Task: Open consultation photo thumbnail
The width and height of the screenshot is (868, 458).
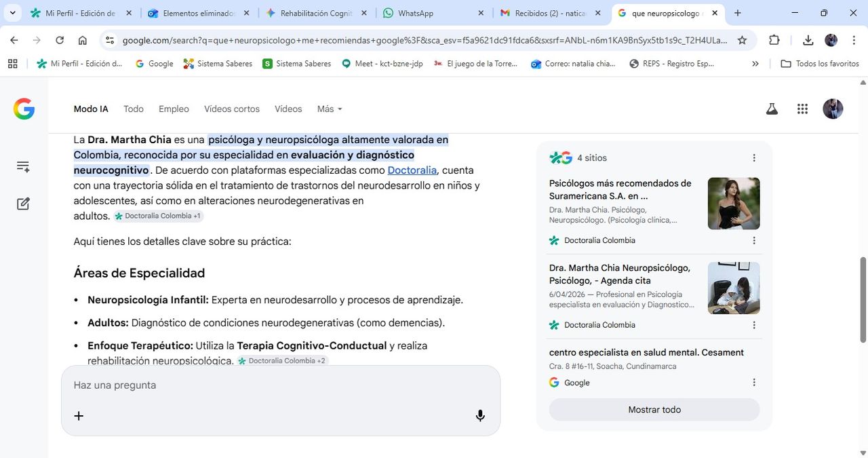Action: 734,288
